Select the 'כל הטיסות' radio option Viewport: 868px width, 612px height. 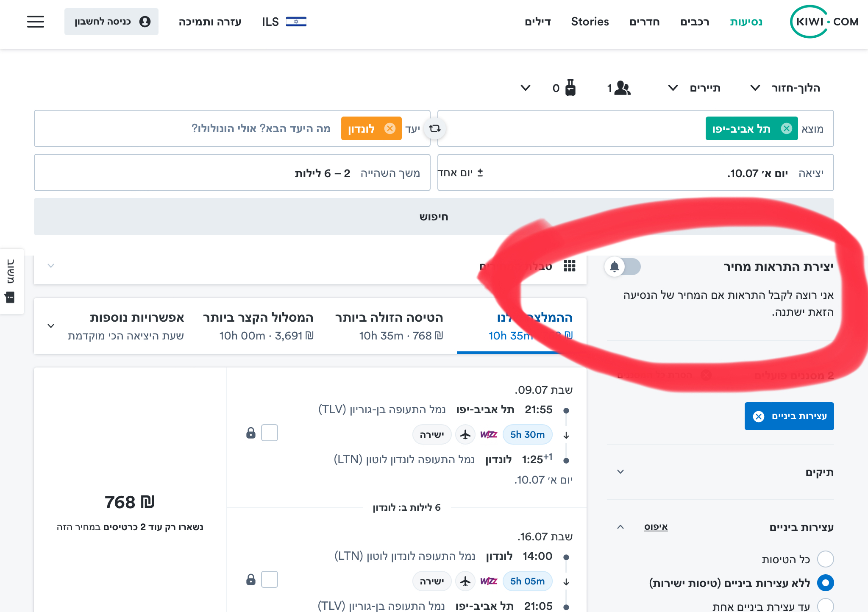coord(825,559)
